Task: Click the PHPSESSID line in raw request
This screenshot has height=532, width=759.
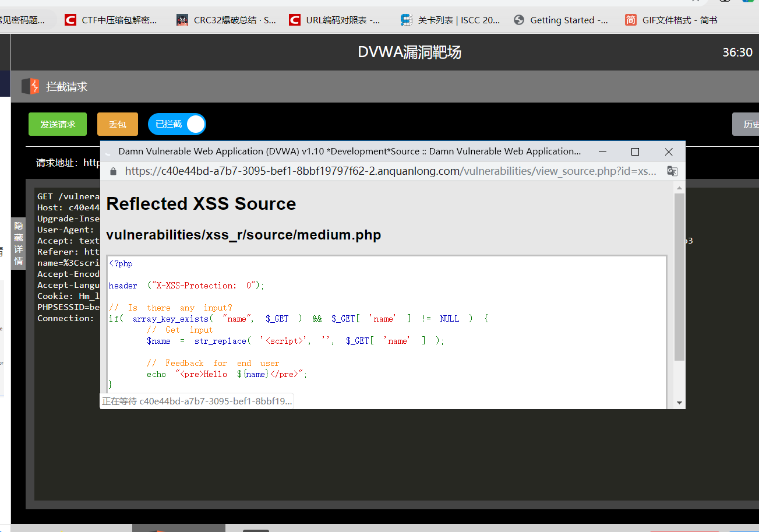Action: [x=69, y=307]
